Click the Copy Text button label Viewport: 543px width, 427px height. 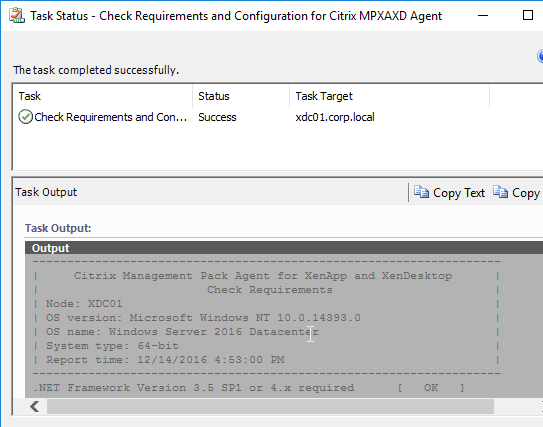pos(459,193)
